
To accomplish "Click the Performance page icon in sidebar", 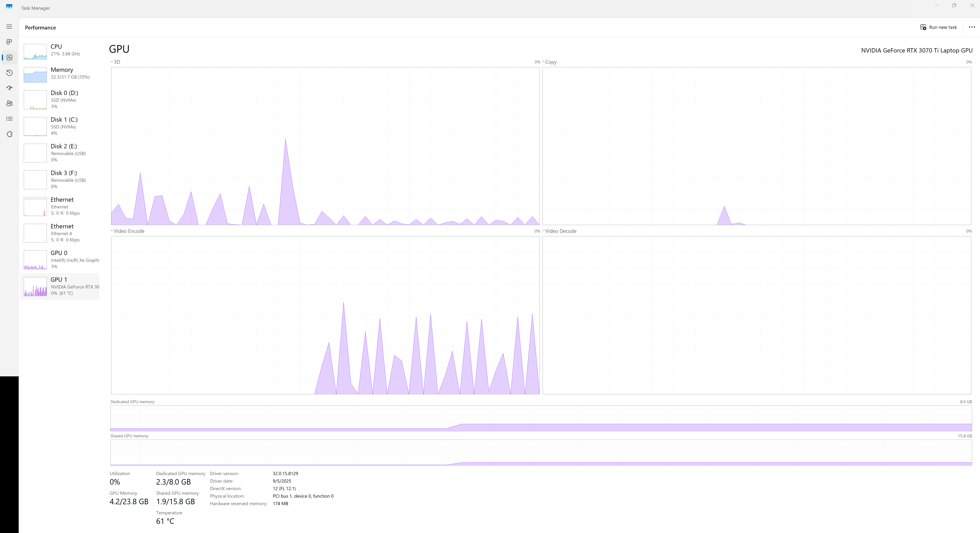I will 9,57.
